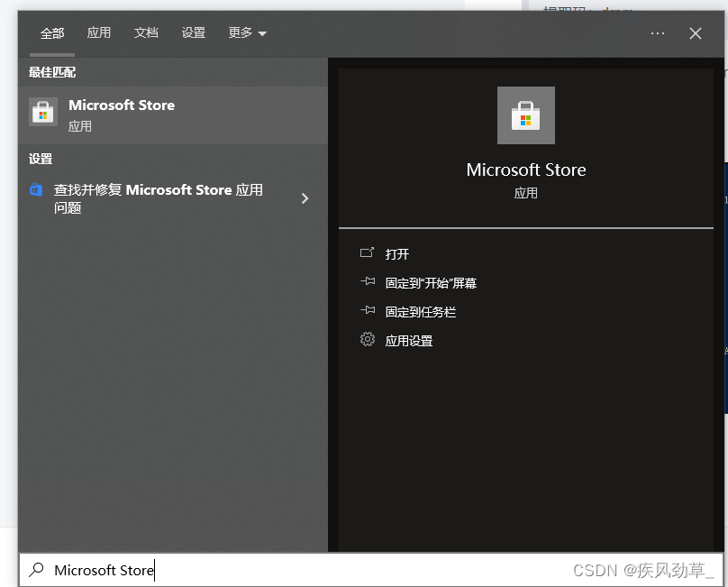Click the search magnifier icon
The height and width of the screenshot is (587, 728).
[36, 570]
